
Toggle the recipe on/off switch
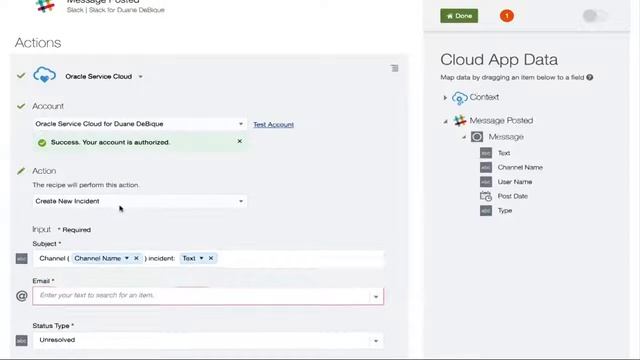[x=595, y=16]
